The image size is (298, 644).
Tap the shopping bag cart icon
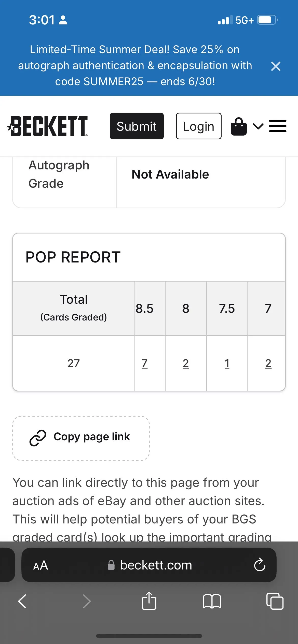pos(239,126)
